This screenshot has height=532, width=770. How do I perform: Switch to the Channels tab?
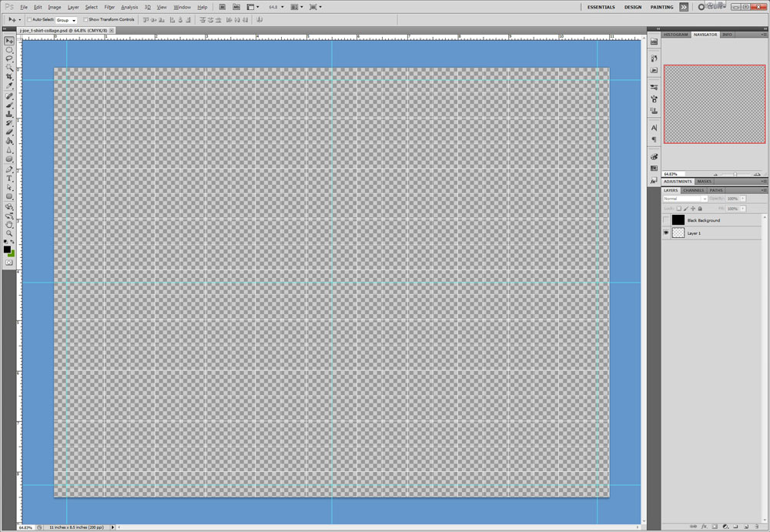693,190
